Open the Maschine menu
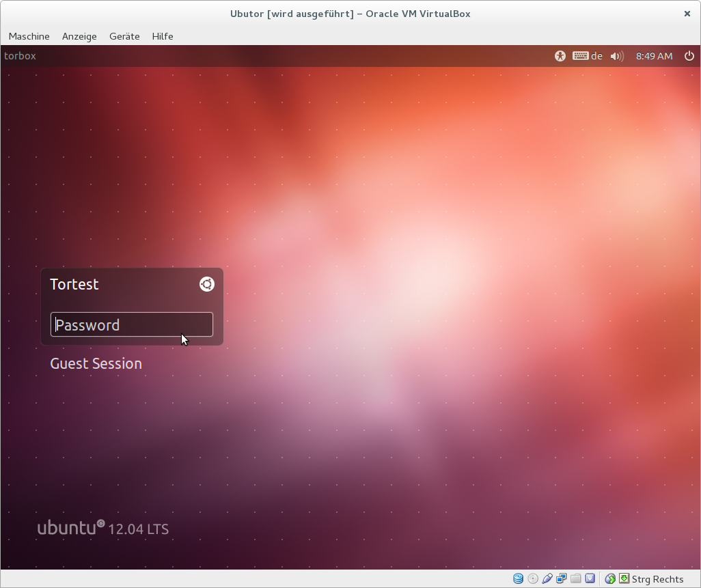 click(29, 36)
